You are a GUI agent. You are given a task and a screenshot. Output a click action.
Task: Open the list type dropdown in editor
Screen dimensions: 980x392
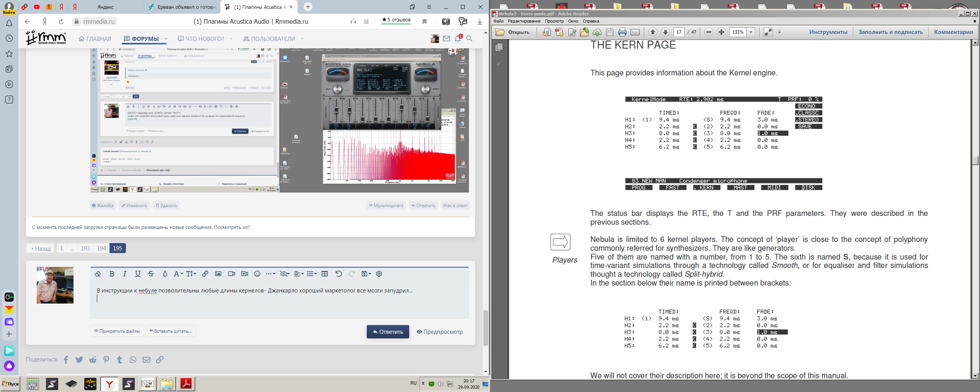[x=312, y=274]
